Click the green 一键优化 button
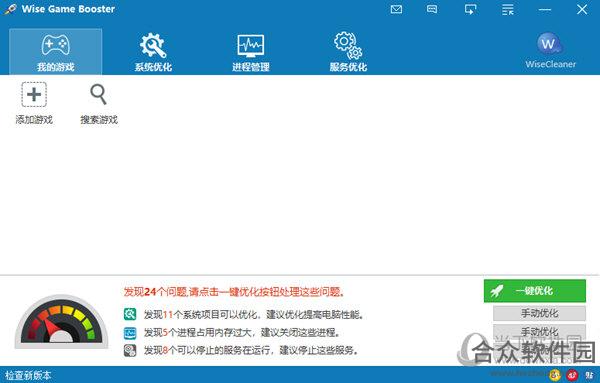Screen dimensions: 600x383 tap(535, 291)
